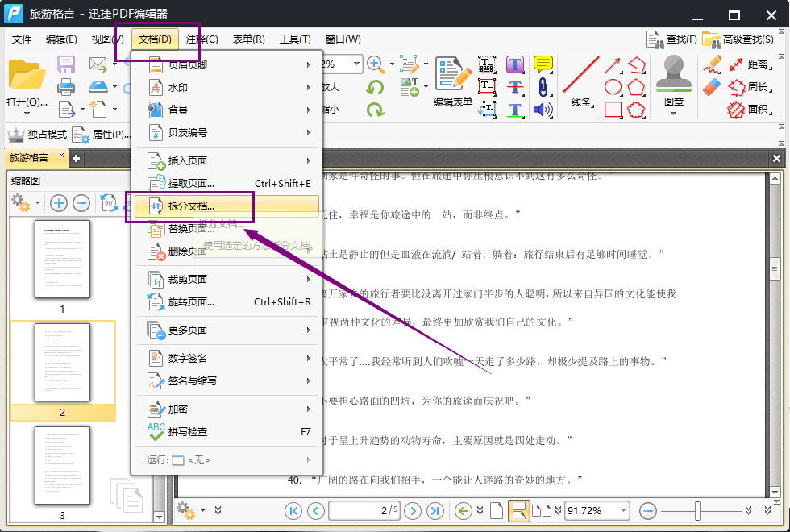The height and width of the screenshot is (532, 790).
Task: Zoom out thumbnails with minus icon
Action: pyautogui.click(x=81, y=203)
